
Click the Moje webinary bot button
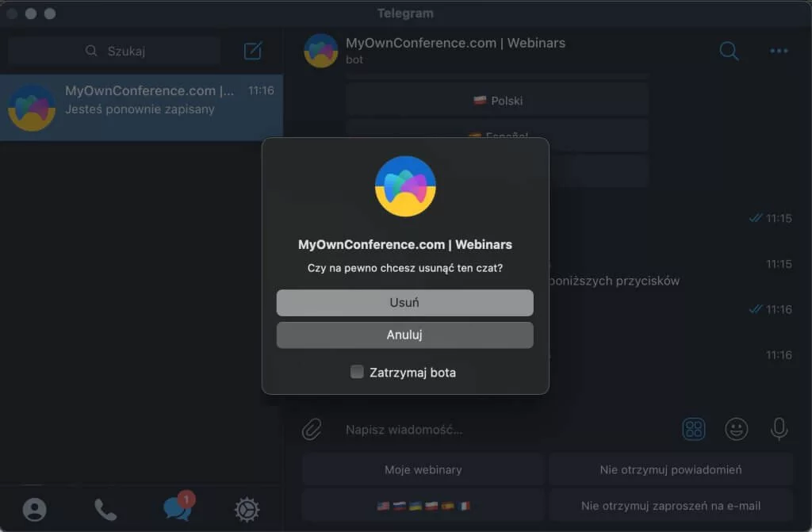point(423,469)
